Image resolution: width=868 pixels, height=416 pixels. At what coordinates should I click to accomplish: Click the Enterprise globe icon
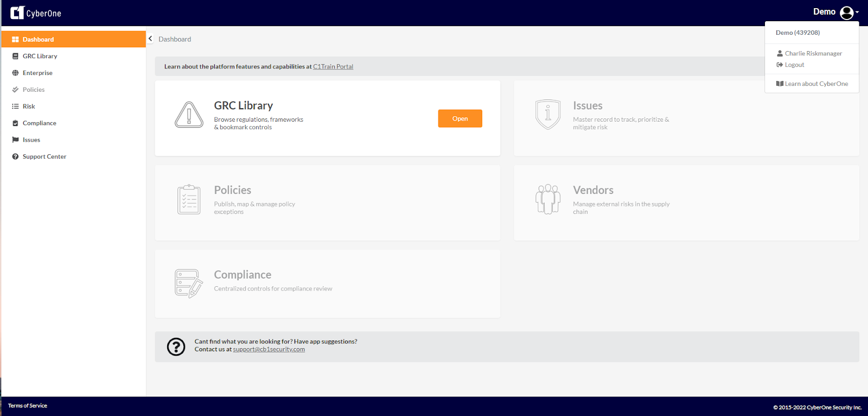point(15,73)
